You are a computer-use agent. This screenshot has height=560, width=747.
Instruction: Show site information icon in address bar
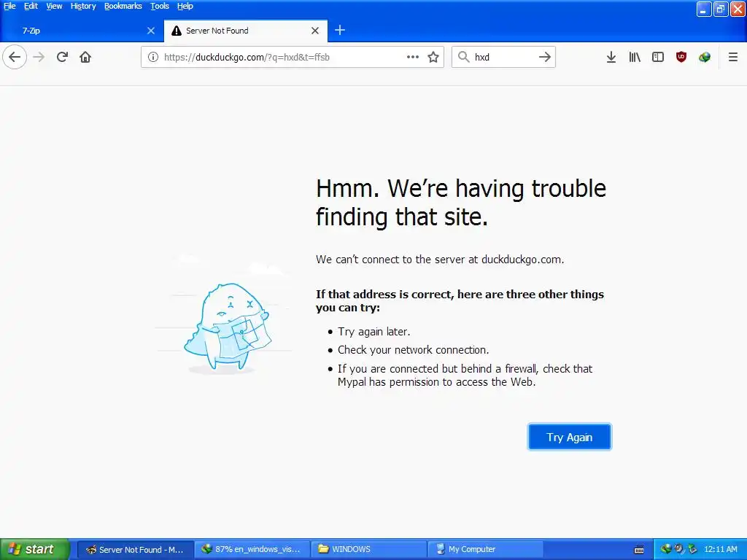click(153, 57)
